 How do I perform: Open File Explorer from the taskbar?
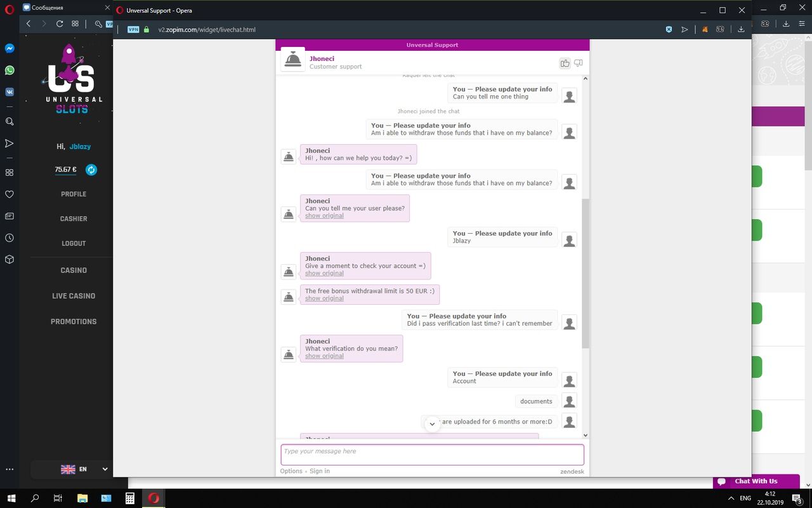82,498
